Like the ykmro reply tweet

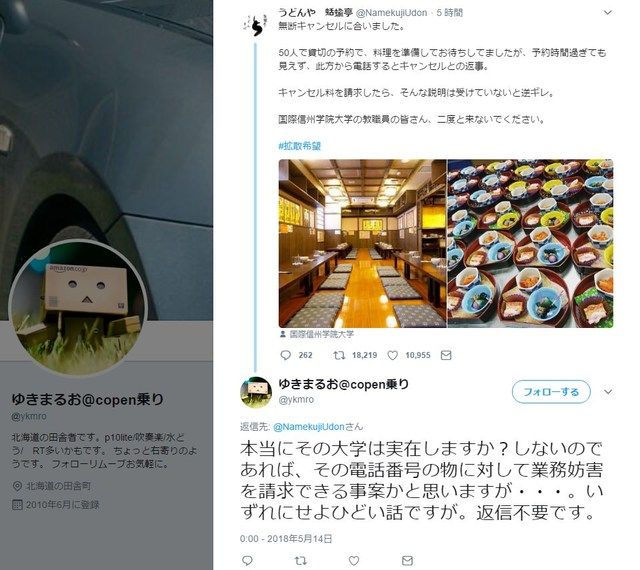(354, 561)
